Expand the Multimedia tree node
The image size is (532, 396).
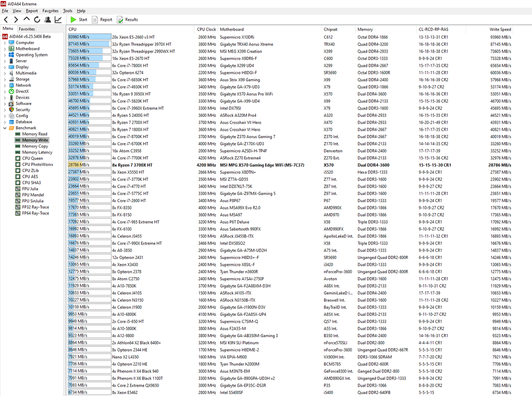(5, 73)
